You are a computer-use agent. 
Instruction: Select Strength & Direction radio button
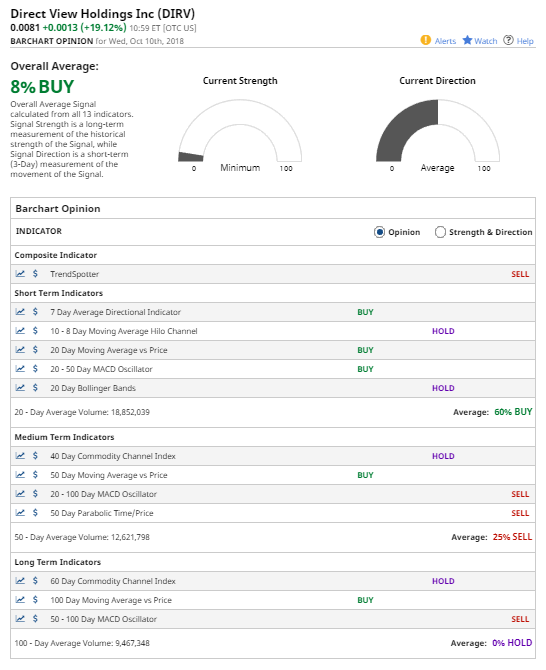[x=440, y=232]
